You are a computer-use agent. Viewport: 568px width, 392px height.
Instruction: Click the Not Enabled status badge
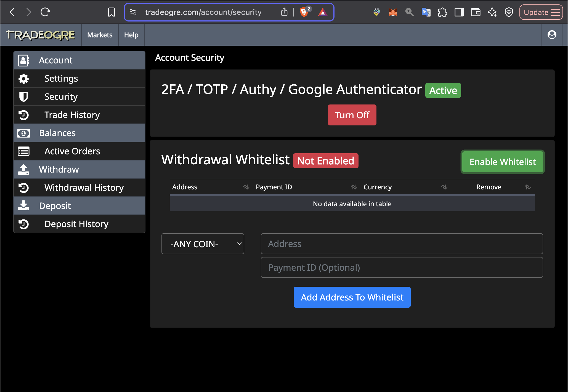click(326, 161)
